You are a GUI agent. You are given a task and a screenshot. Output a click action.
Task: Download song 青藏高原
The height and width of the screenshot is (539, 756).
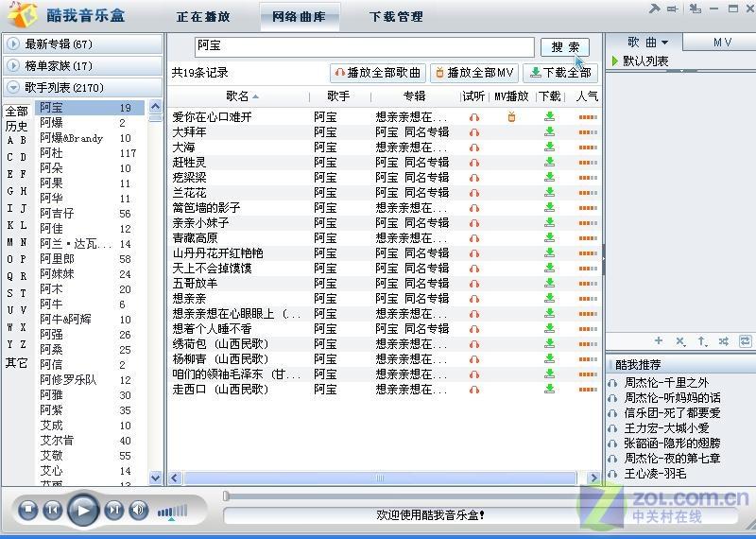tap(549, 238)
